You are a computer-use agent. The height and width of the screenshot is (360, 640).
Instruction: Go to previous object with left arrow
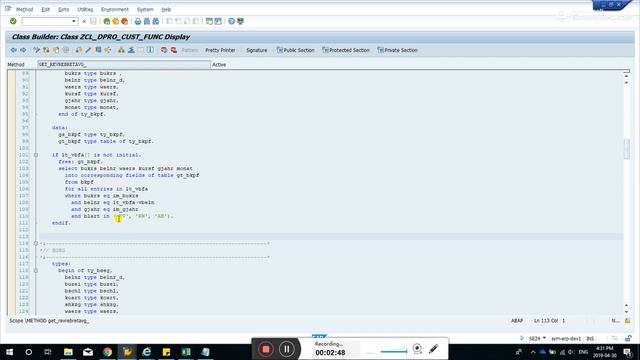coord(13,50)
